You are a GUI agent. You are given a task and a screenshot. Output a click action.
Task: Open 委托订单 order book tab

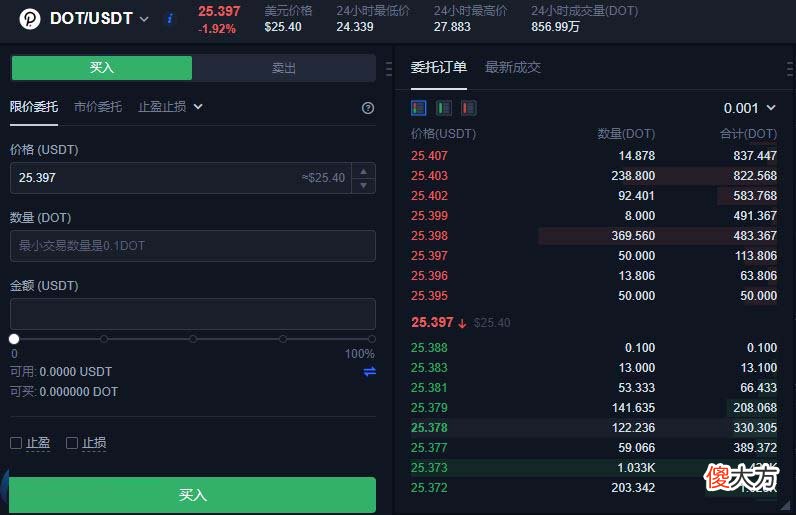(439, 67)
